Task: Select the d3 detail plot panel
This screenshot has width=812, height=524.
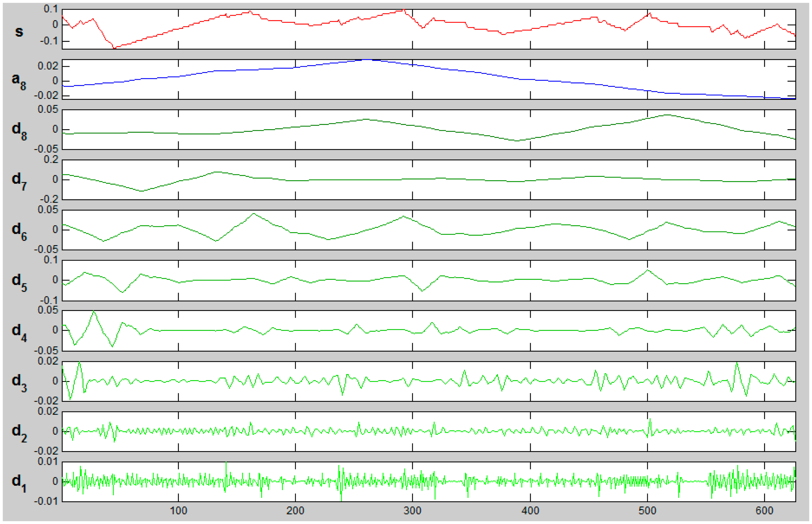Action: [429, 381]
